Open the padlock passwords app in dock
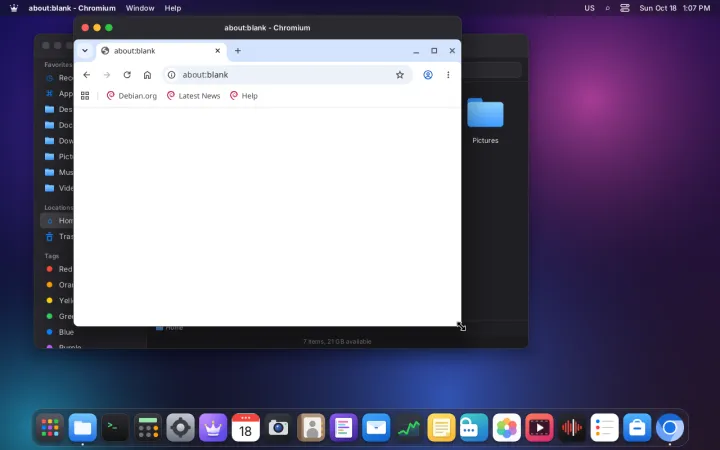 pyautogui.click(x=474, y=428)
